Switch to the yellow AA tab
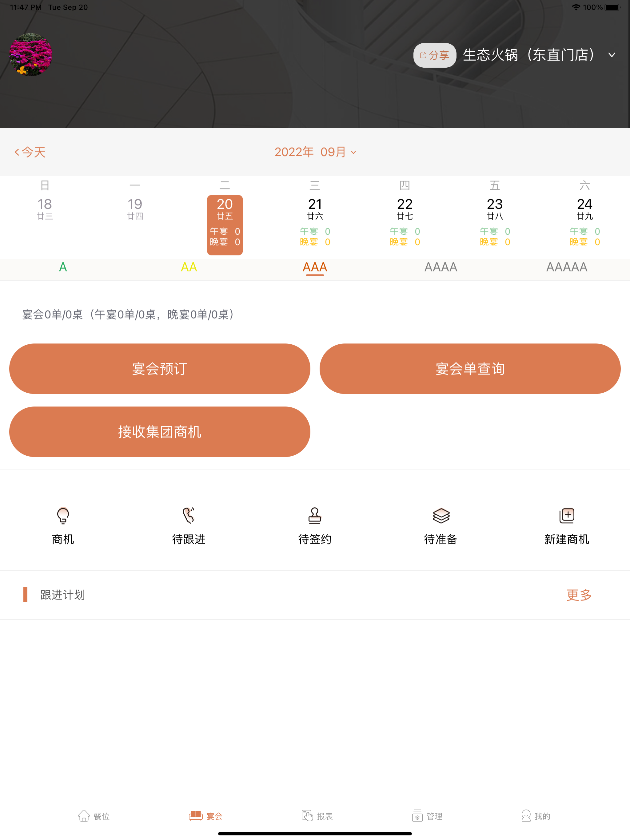This screenshot has height=840, width=630. [189, 267]
